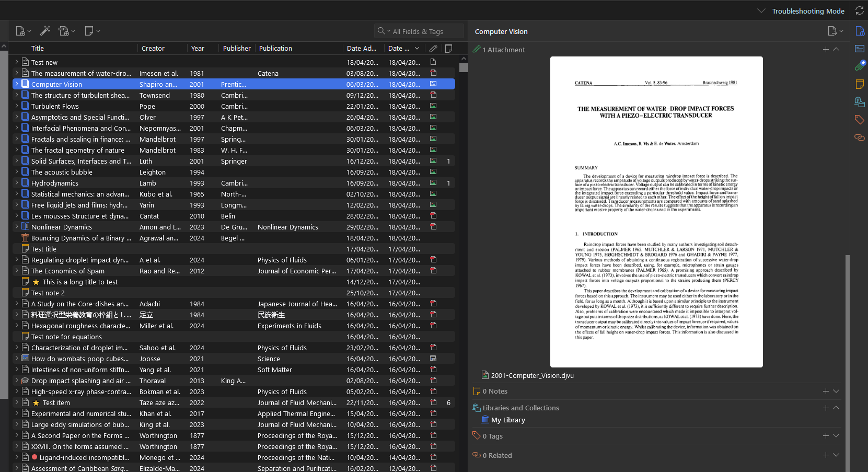Select the 'This is a long title to test' row

(x=234, y=282)
